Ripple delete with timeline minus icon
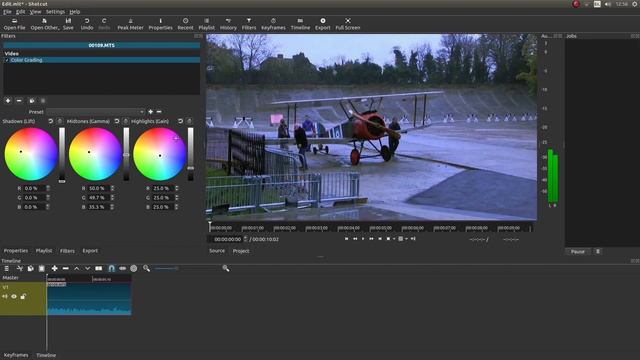The width and height of the screenshot is (640, 360). point(65,268)
